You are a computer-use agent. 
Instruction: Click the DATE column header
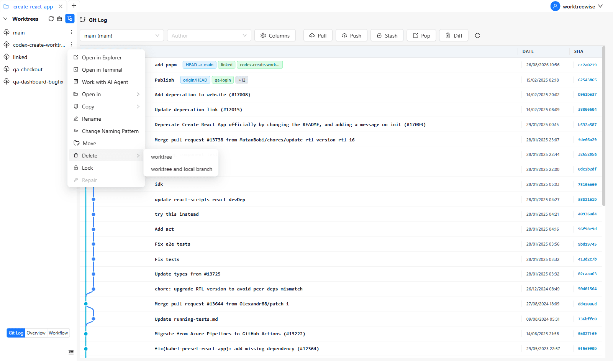528,51
